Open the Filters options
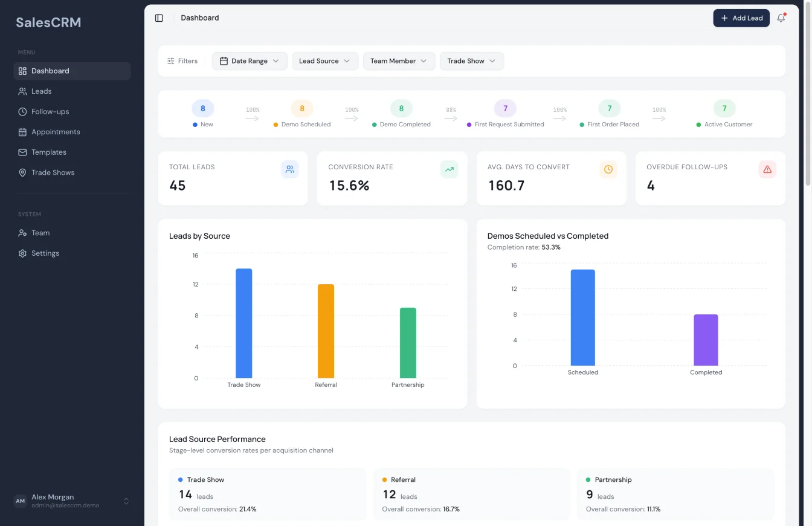Screen dimensions: 812x526 point(182,60)
